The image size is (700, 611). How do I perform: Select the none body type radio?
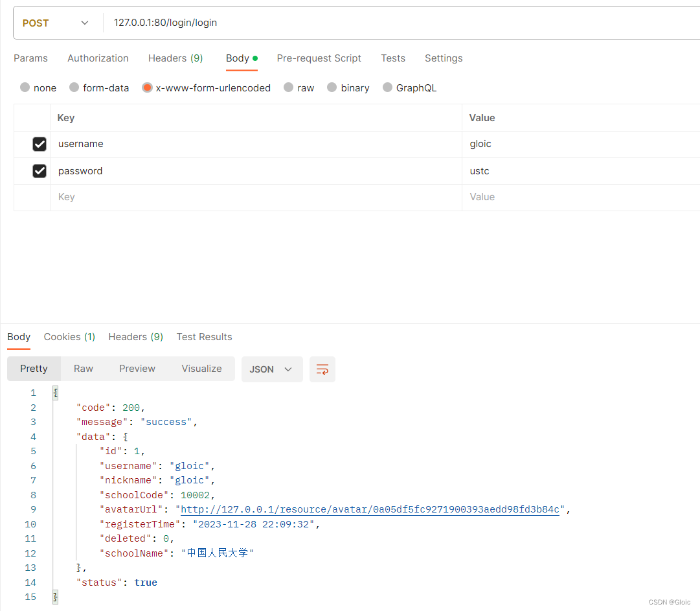point(25,87)
